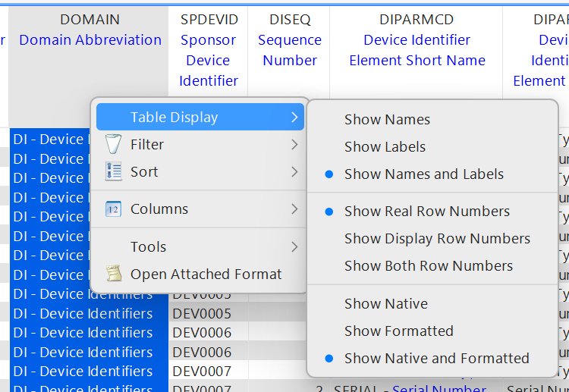Select Show Names radio option
The width and height of the screenshot is (569, 392).
[387, 119]
